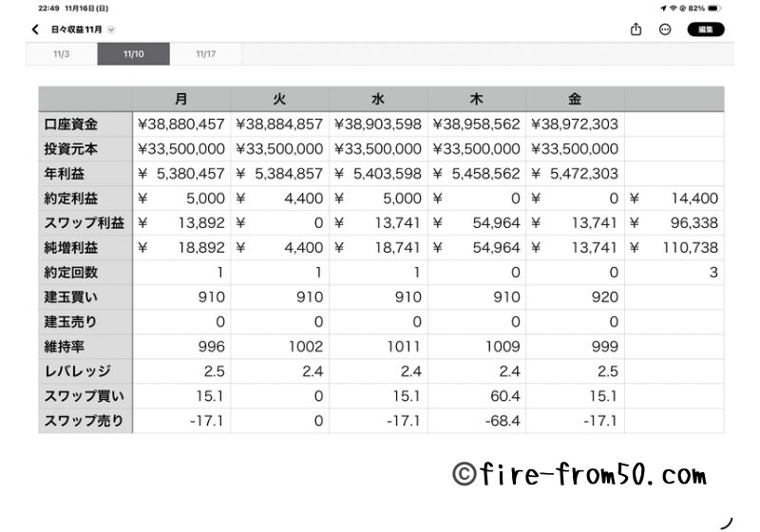The height and width of the screenshot is (532, 760).
Task: Tap the battery indicator in status bar
Action: coord(723,8)
